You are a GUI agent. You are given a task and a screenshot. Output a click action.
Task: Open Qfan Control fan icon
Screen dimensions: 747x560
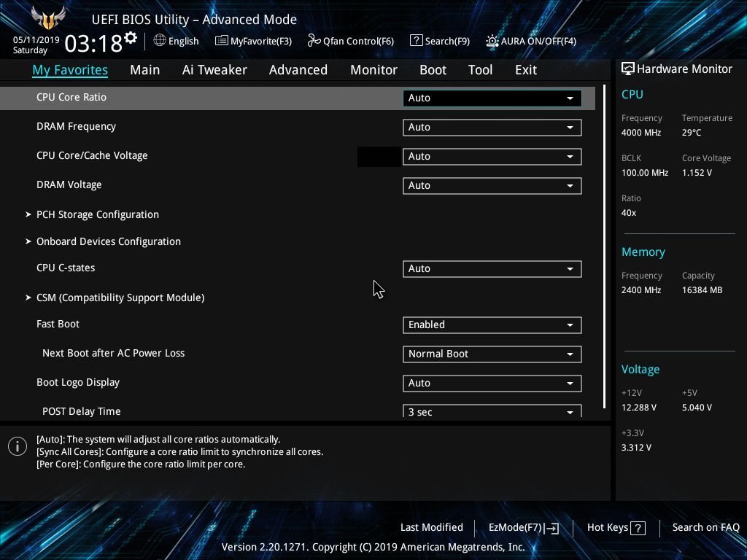point(314,41)
